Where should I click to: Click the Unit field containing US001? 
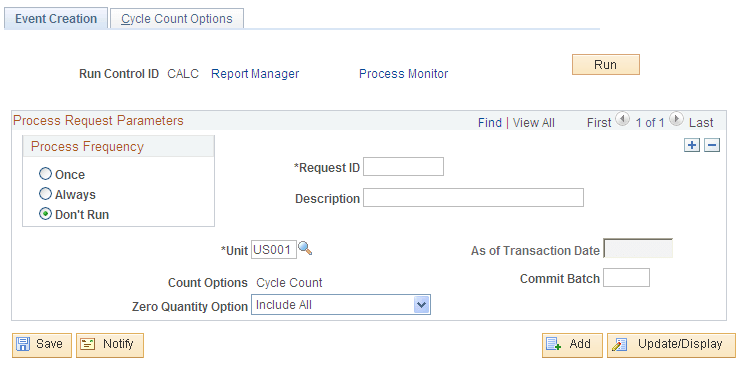(x=274, y=250)
